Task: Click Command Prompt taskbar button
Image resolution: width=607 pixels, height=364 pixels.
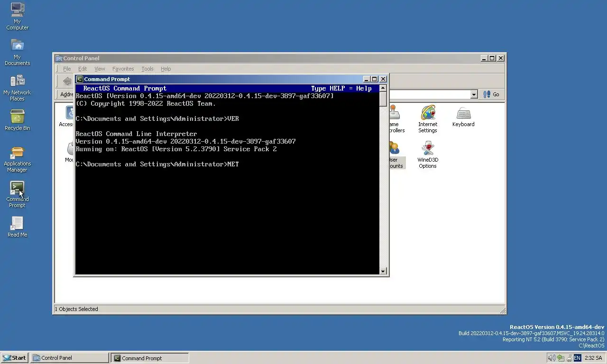Action: tap(150, 358)
